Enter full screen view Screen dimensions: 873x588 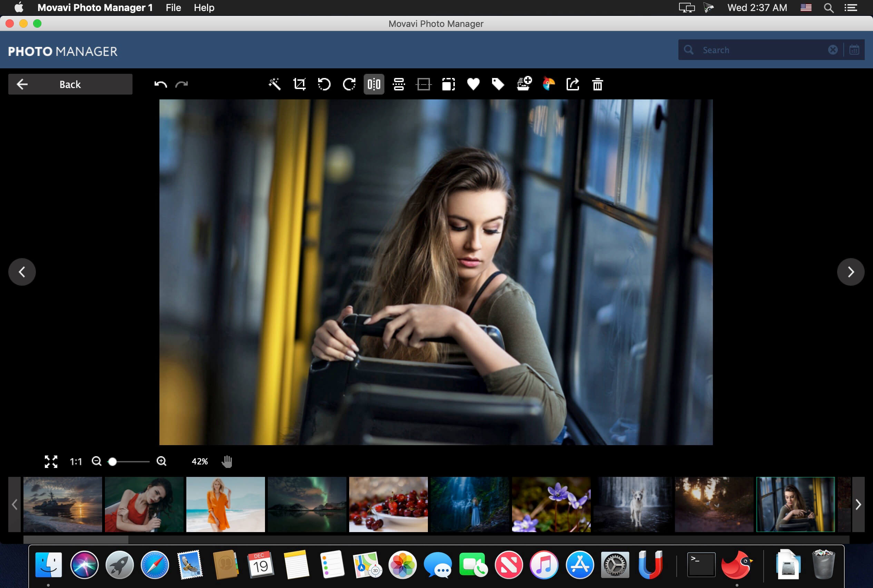point(51,462)
